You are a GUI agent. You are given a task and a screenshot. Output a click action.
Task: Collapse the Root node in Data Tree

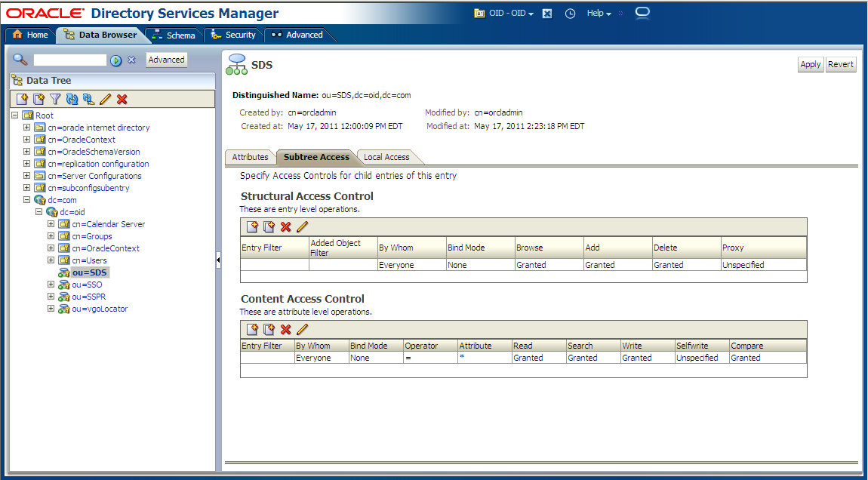pos(14,115)
